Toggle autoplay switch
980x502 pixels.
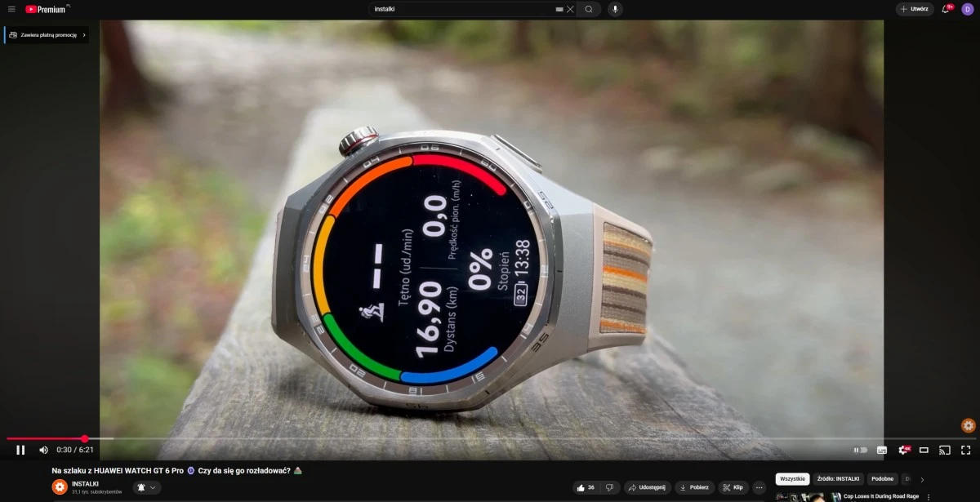(860, 450)
